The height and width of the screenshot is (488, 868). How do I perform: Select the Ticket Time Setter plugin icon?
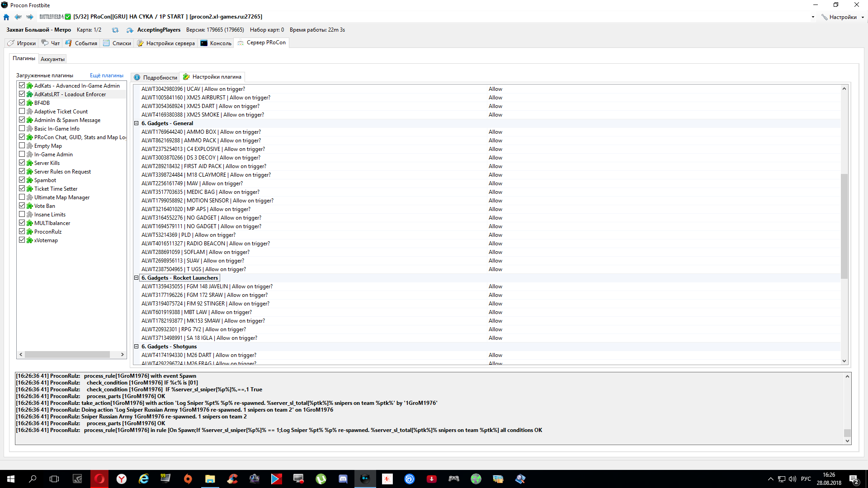30,189
